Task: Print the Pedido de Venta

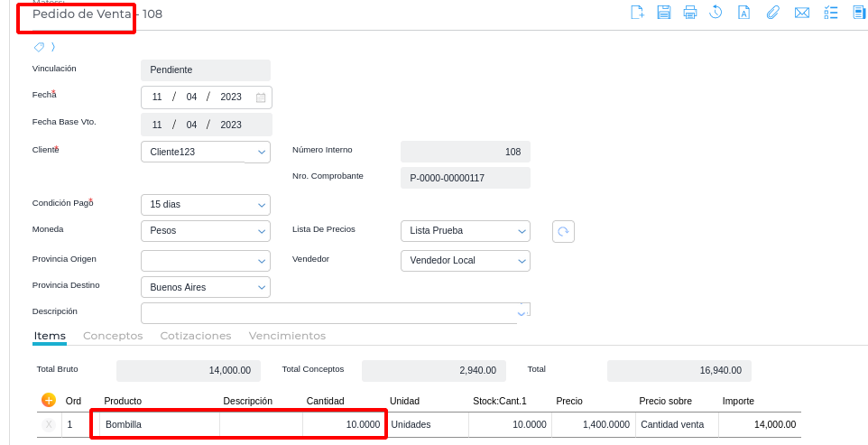Action: (x=690, y=13)
